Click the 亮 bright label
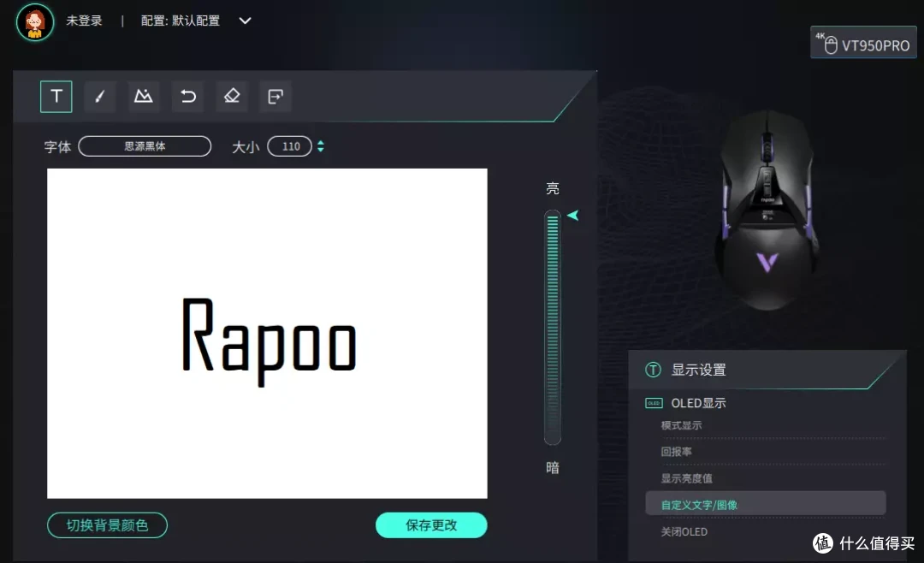Screen dimensions: 924x563 (552, 188)
